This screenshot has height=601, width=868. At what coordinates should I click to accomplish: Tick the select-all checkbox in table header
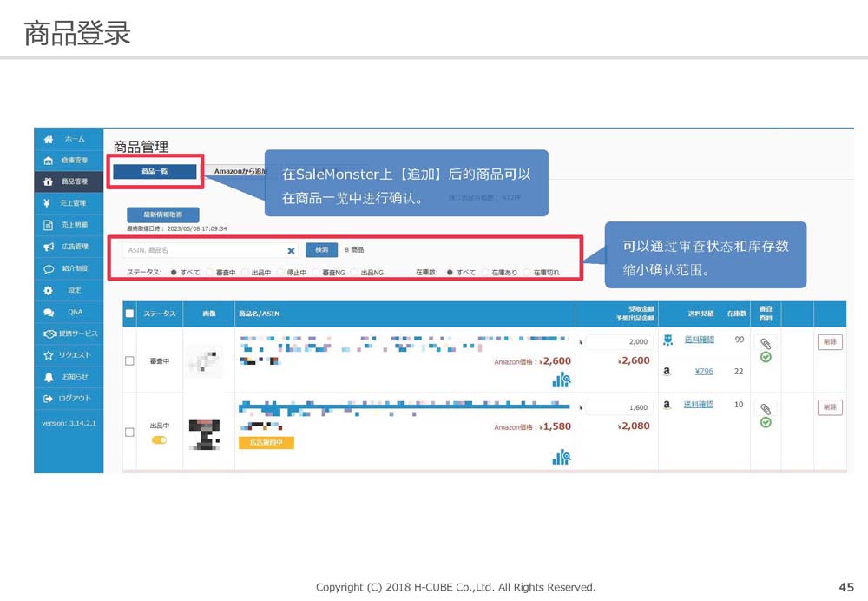coord(129,314)
